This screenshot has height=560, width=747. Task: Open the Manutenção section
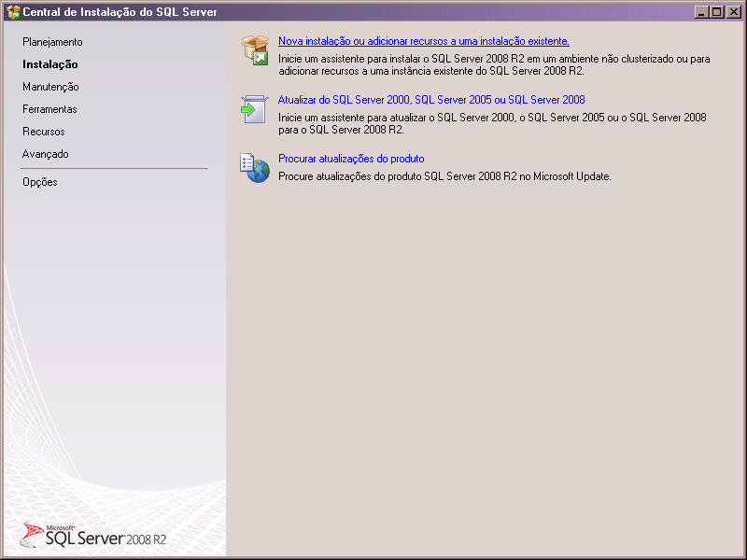[x=50, y=87]
